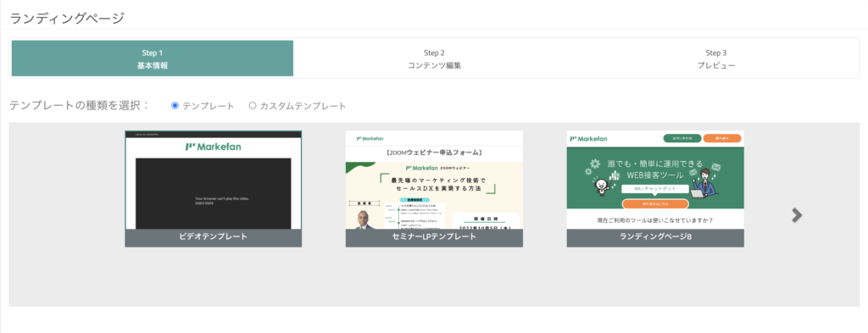
Task: Select the カスタムテンプレート radio button
Action: (x=253, y=106)
